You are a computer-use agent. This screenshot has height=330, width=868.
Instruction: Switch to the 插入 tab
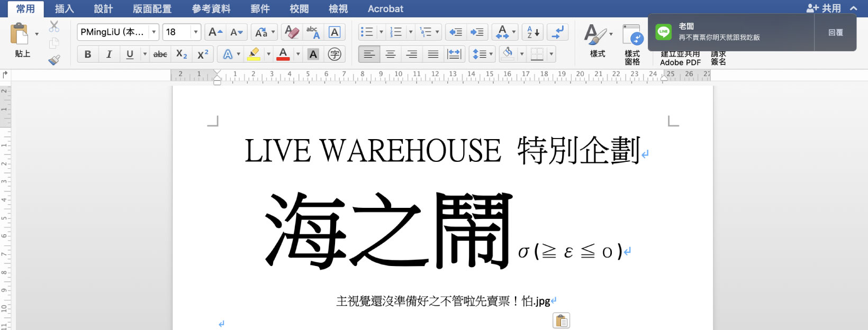(x=64, y=8)
